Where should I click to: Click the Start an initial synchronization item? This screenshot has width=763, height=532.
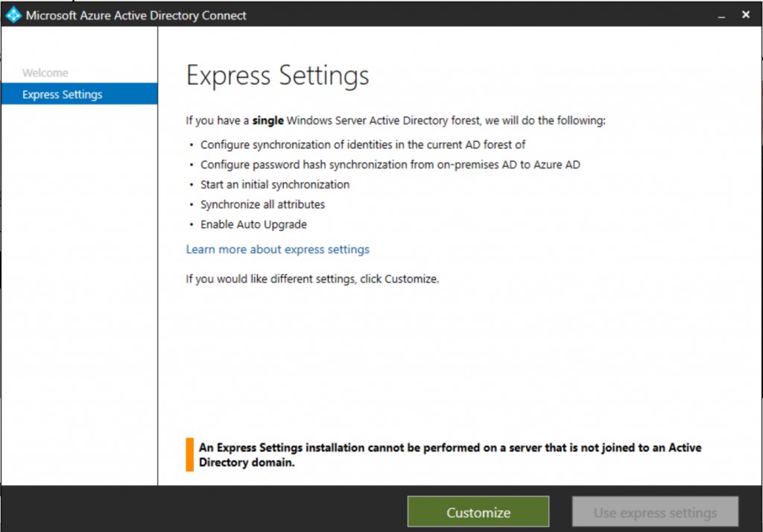(275, 185)
